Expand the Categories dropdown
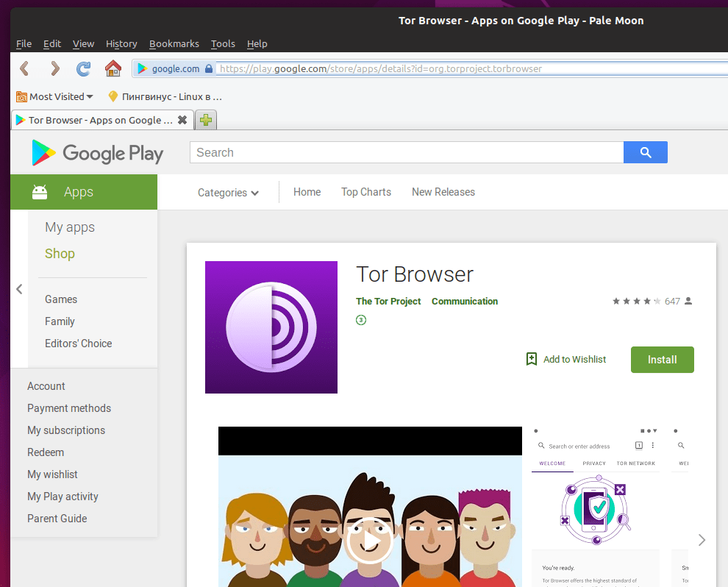Image resolution: width=728 pixels, height=587 pixels. point(228,192)
